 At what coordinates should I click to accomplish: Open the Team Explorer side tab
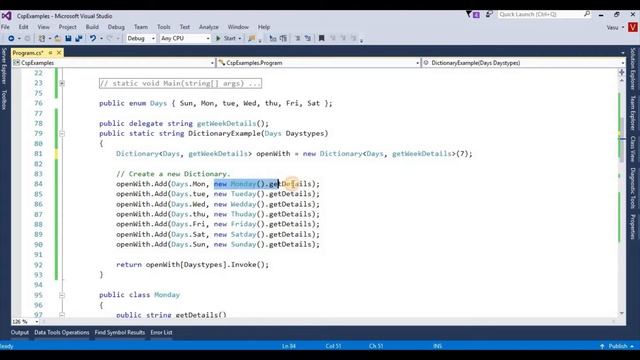click(633, 113)
